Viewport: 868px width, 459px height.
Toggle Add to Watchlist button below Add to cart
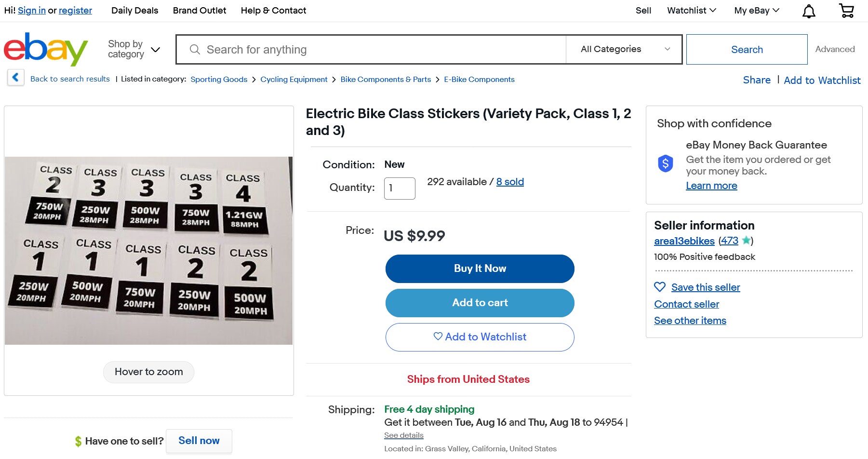(480, 337)
